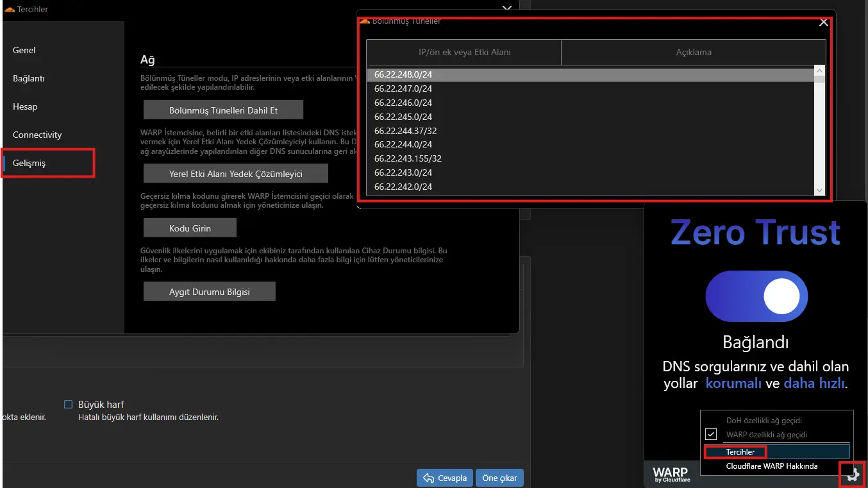Click the Cloudflare icon in Tercihler title
This screenshot has height=488, width=868.
point(10,9)
